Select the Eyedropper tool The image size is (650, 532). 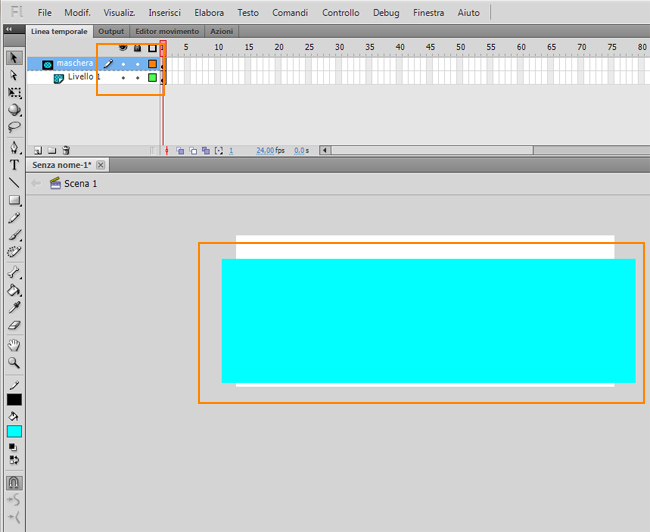[x=14, y=308]
